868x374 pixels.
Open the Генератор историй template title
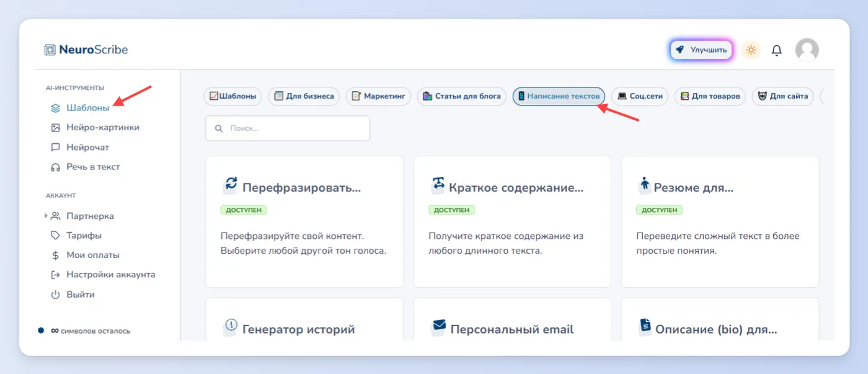(299, 329)
